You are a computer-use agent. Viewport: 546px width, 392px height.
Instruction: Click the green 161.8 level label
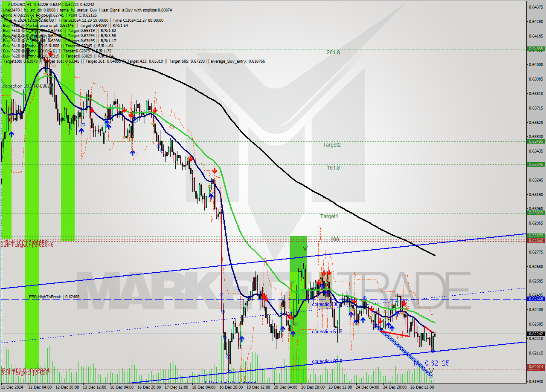[333, 168]
